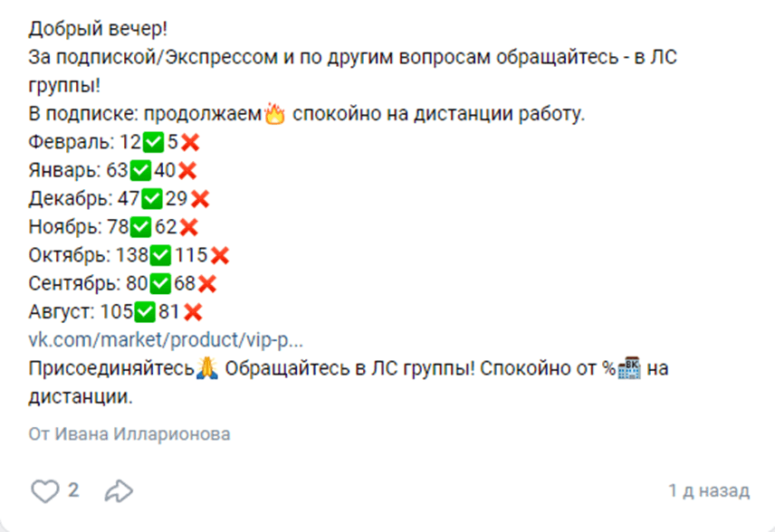The width and height of the screenshot is (775, 532).
Task: Click the fire emoji after продолжаем
Action: pyautogui.click(x=275, y=114)
